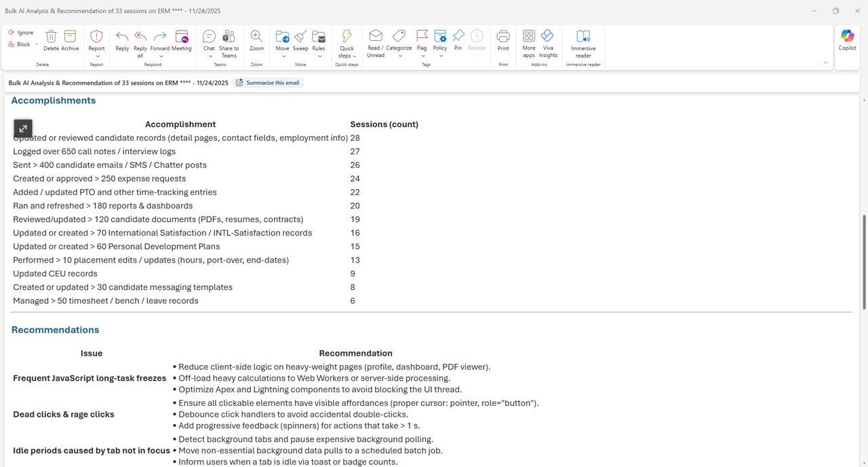Click Reply all
Image resolution: width=868 pixels, height=467 pixels.
coord(140,43)
